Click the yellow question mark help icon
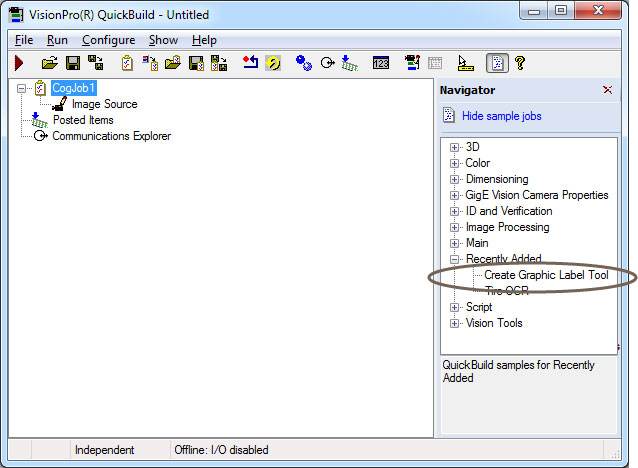The height and width of the screenshot is (468, 638). 520,63
